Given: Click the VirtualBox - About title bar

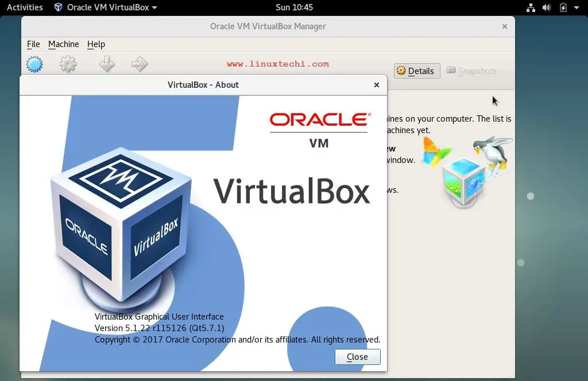Looking at the screenshot, I should pyautogui.click(x=203, y=85).
